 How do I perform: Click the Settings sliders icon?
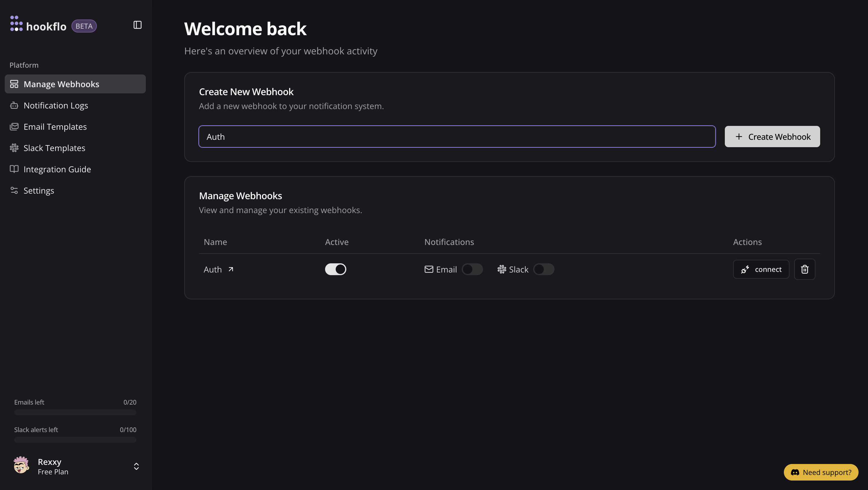click(x=14, y=190)
